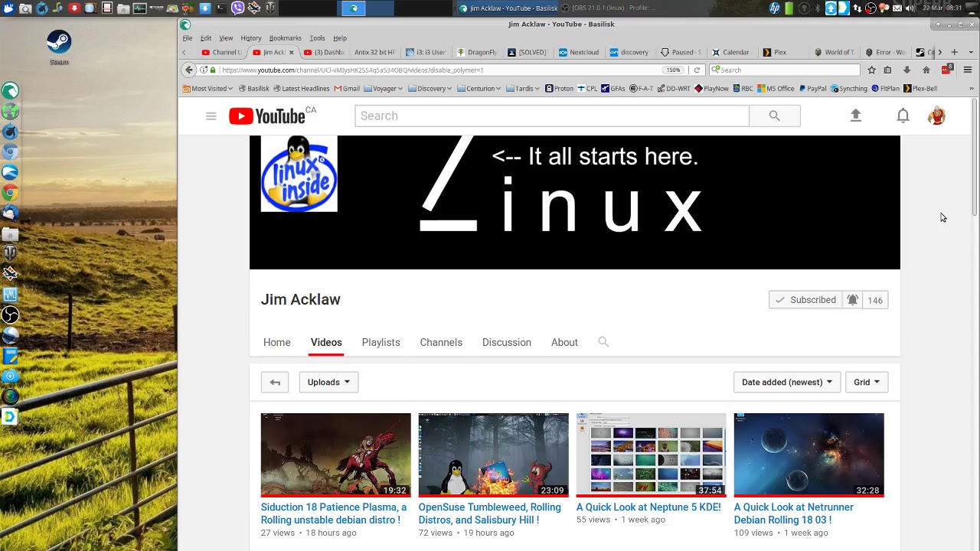Toggle the channel notification bell next to Subscribed

coord(852,300)
